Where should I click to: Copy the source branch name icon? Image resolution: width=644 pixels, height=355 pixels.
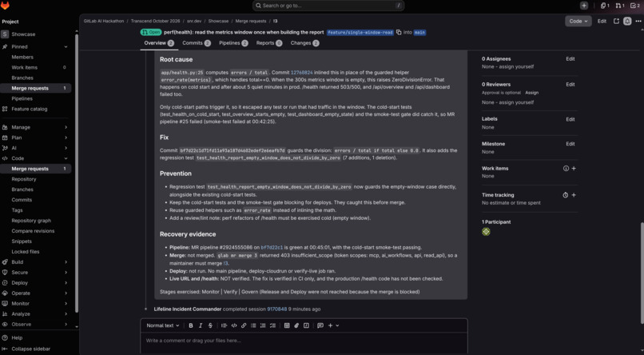point(399,32)
